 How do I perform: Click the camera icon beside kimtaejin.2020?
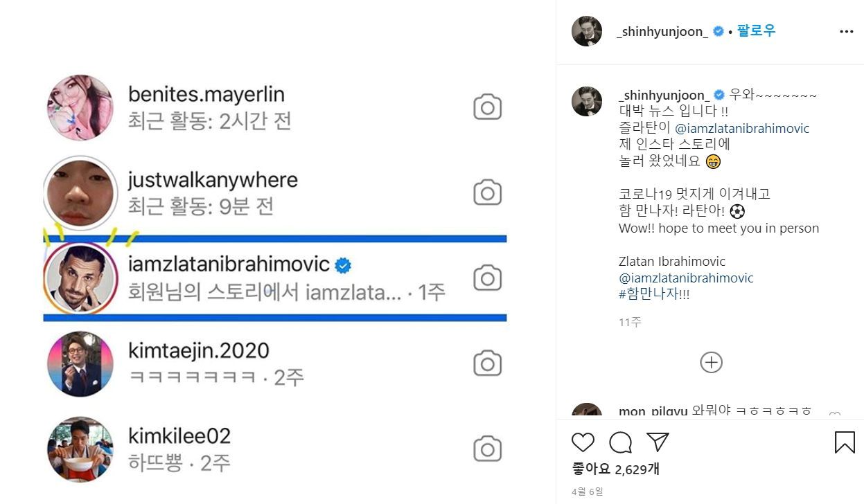(x=487, y=362)
